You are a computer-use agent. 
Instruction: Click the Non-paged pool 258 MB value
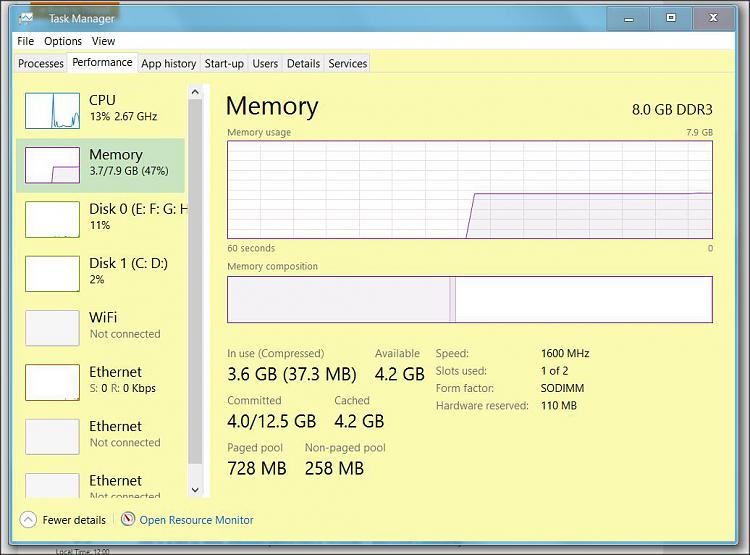click(334, 468)
